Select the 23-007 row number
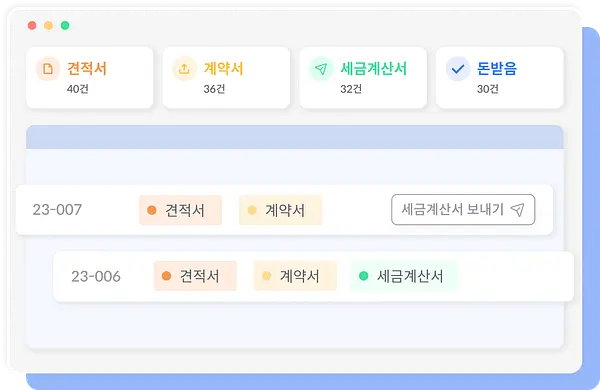This screenshot has width=600, height=390. pos(57,210)
